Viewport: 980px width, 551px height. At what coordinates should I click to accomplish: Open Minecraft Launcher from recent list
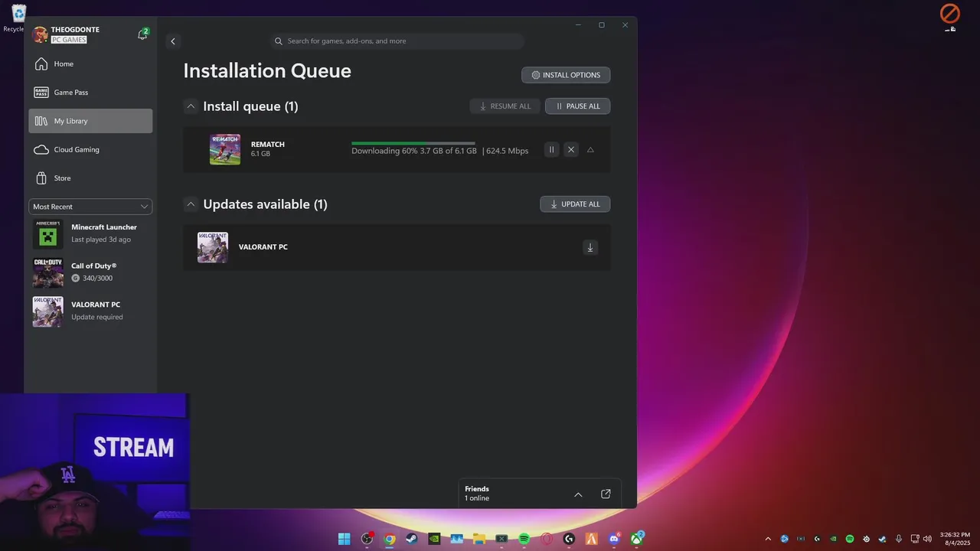[x=90, y=233]
